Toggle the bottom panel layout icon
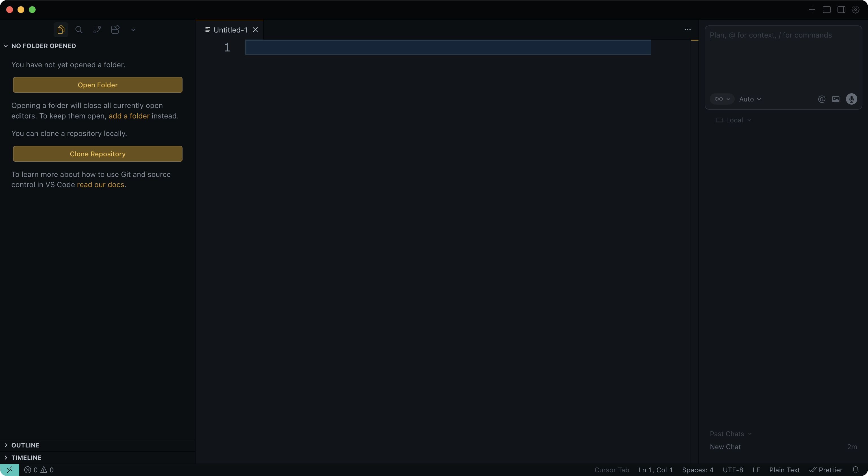 [x=826, y=9]
